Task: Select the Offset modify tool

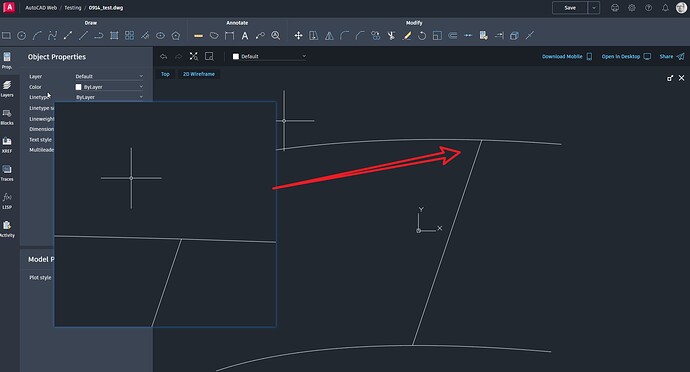Action: click(x=452, y=36)
